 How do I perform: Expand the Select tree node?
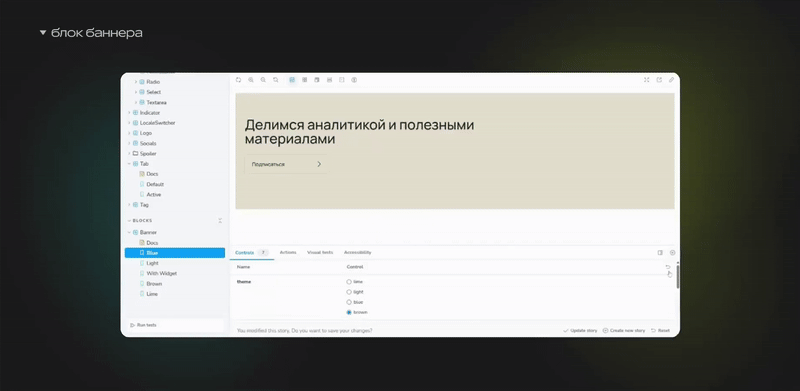click(136, 92)
